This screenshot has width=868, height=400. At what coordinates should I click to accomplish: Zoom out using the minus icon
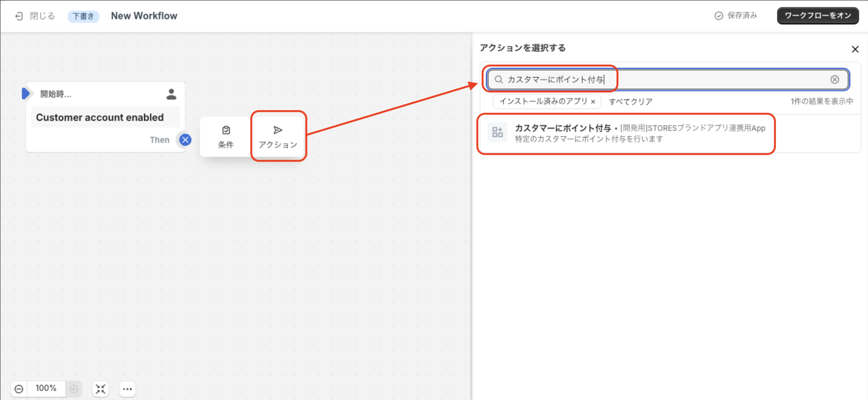[x=19, y=388]
